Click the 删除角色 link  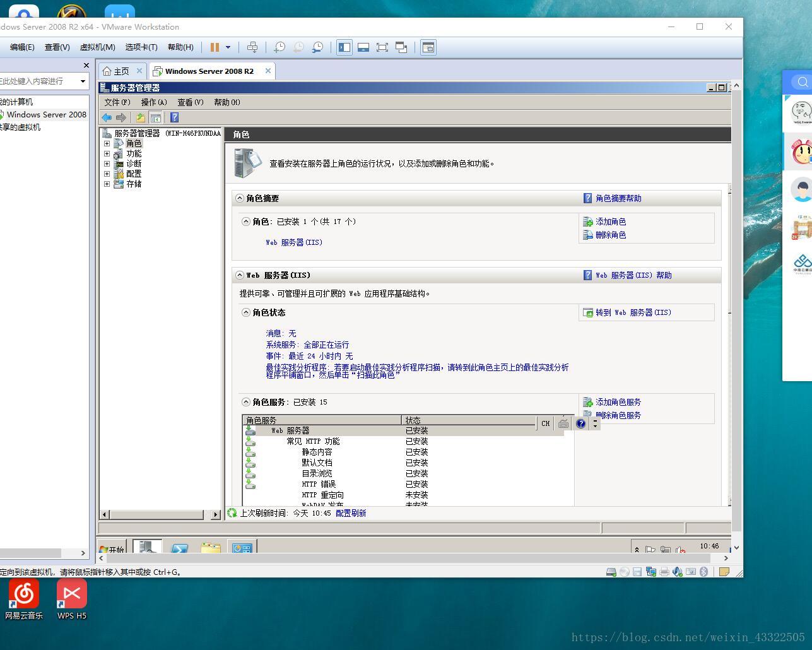point(611,235)
